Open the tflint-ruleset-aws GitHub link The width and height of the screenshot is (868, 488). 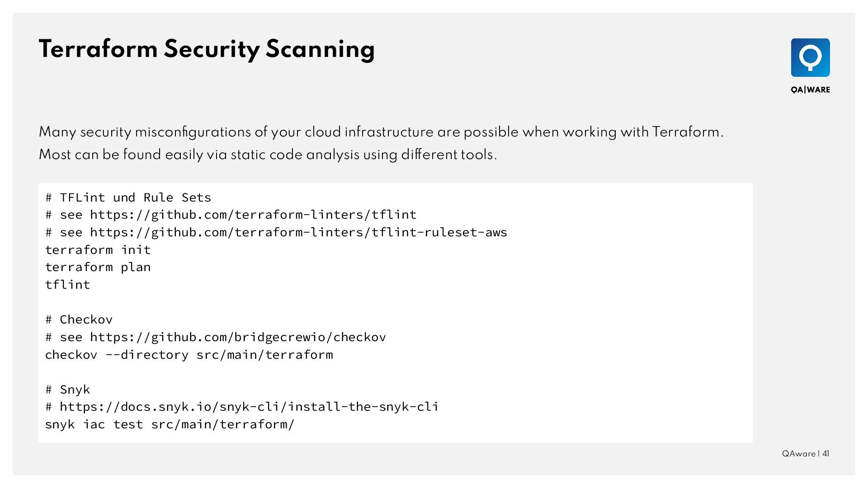coord(298,232)
